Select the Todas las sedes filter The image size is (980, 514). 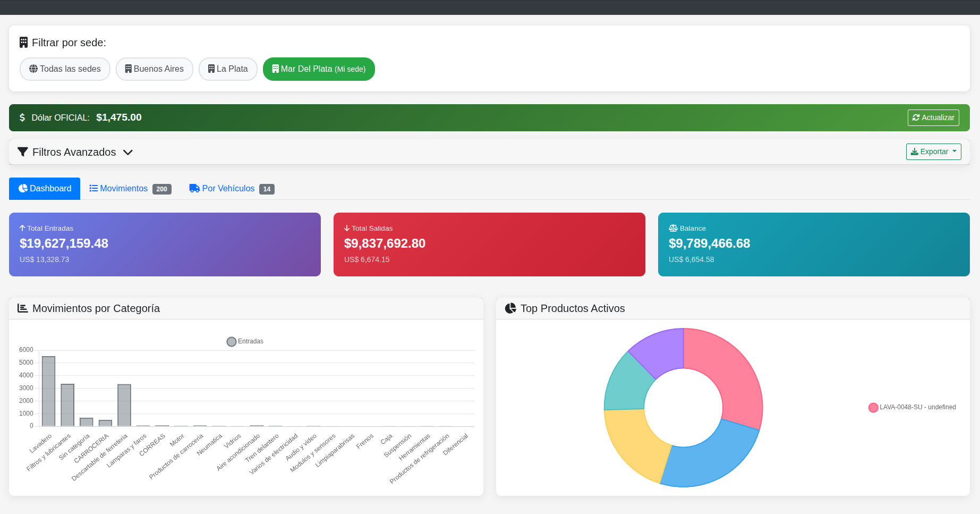[65, 69]
